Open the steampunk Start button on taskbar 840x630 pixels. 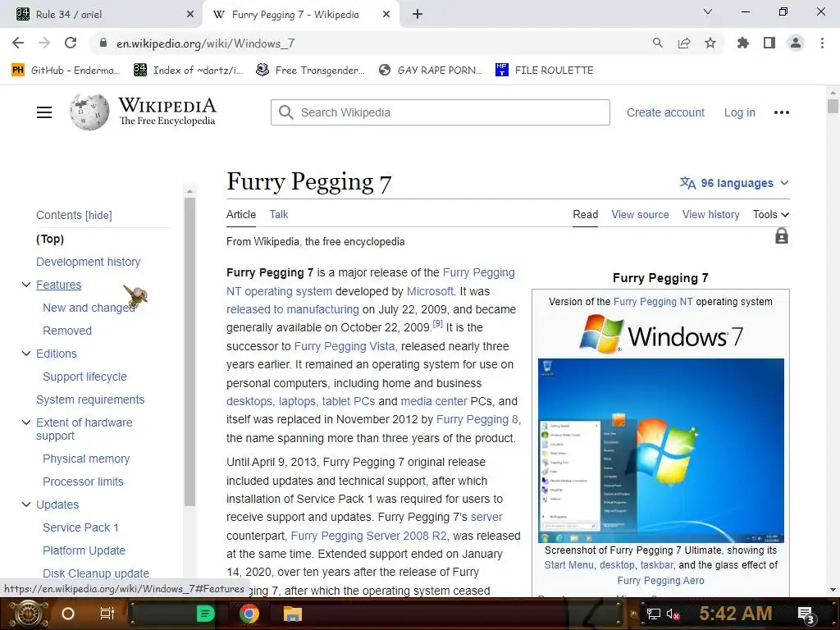(27, 614)
